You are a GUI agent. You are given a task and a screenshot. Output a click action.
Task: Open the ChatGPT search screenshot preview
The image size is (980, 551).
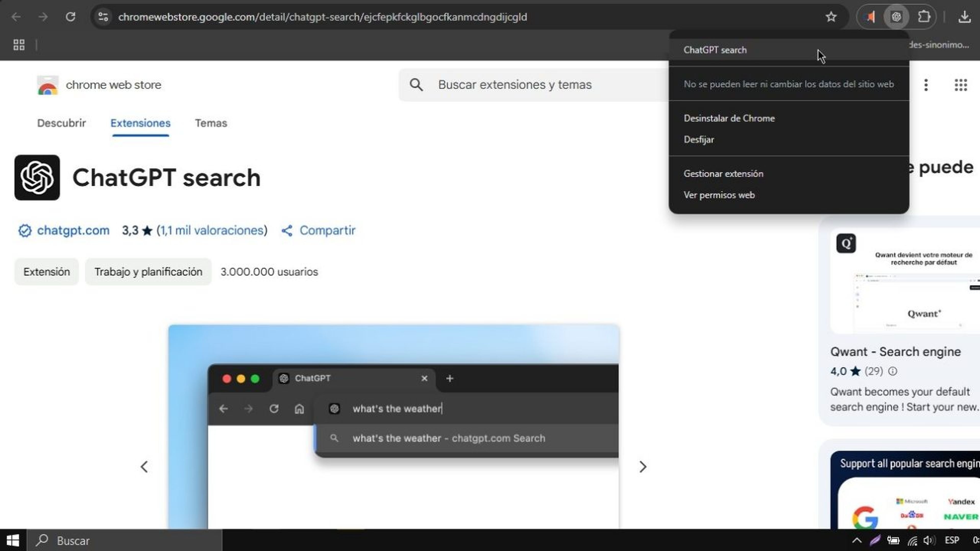[x=394, y=426]
